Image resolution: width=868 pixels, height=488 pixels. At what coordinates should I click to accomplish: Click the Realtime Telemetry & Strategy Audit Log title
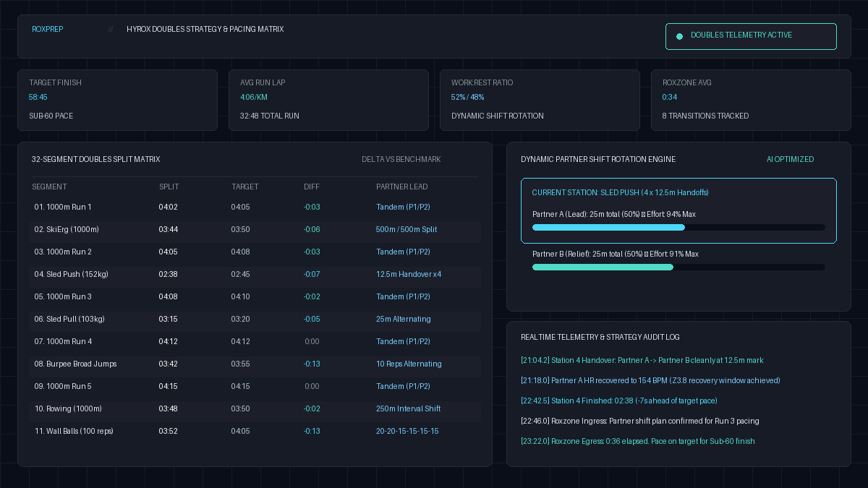pos(600,337)
